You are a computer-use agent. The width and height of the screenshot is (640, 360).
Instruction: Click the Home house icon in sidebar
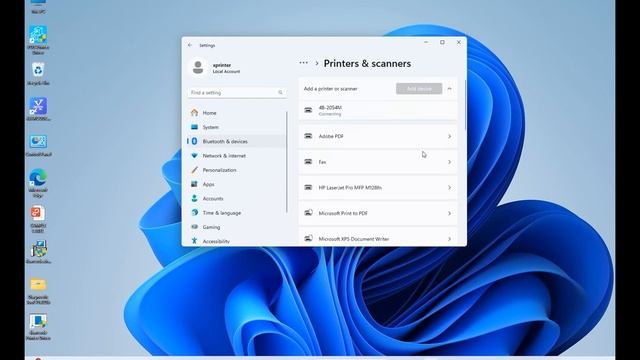tap(194, 113)
